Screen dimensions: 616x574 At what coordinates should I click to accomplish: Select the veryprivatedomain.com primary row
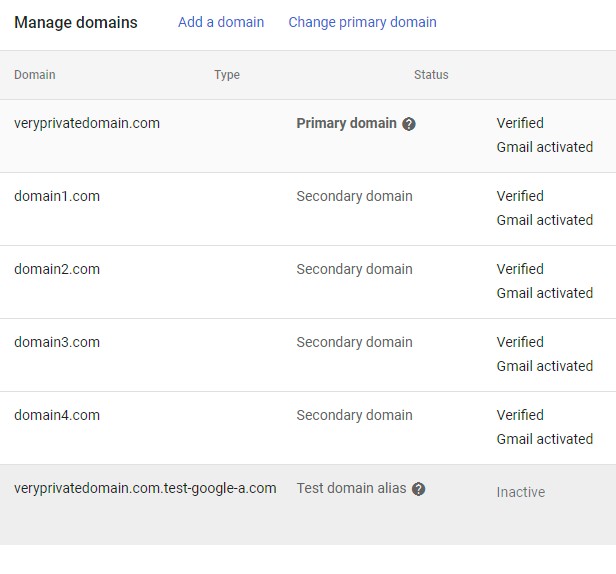(87, 124)
